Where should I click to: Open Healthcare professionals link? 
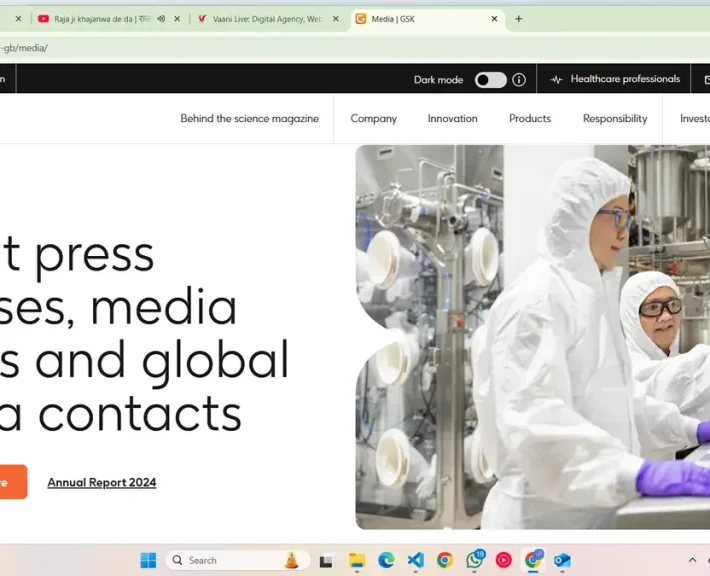[x=625, y=79]
